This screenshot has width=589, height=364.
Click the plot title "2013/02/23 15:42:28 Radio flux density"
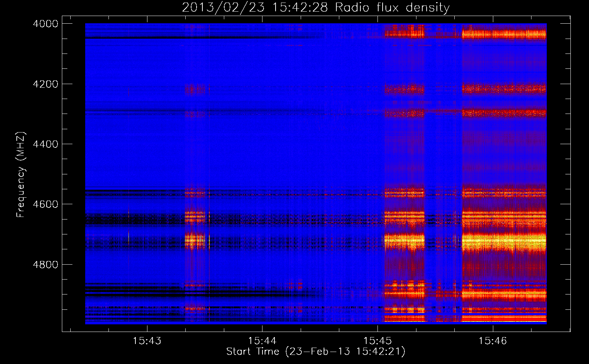(316, 8)
